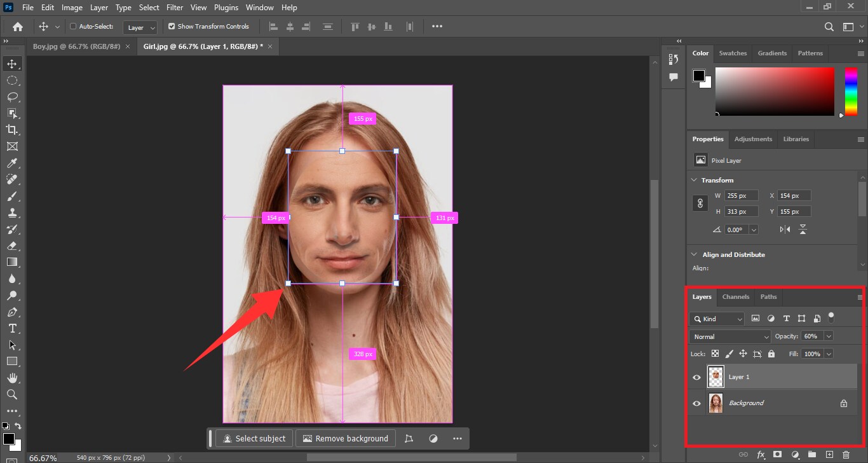Screen dimensions: 868x463
Task: Select the Eyedropper tool
Action: point(12,163)
